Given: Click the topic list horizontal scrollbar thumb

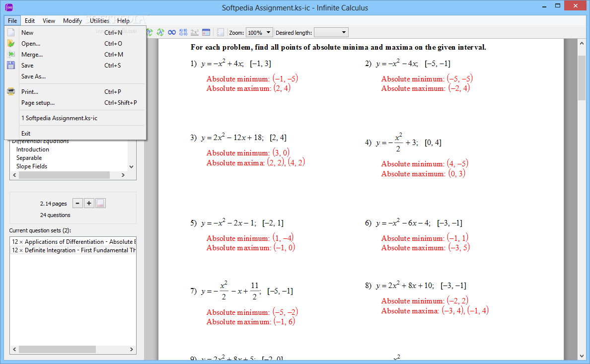Looking at the screenshot, I should pos(65,175).
